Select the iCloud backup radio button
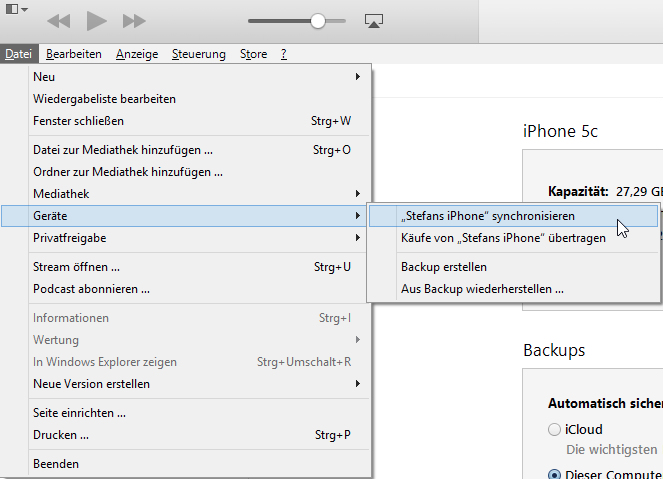 click(554, 430)
